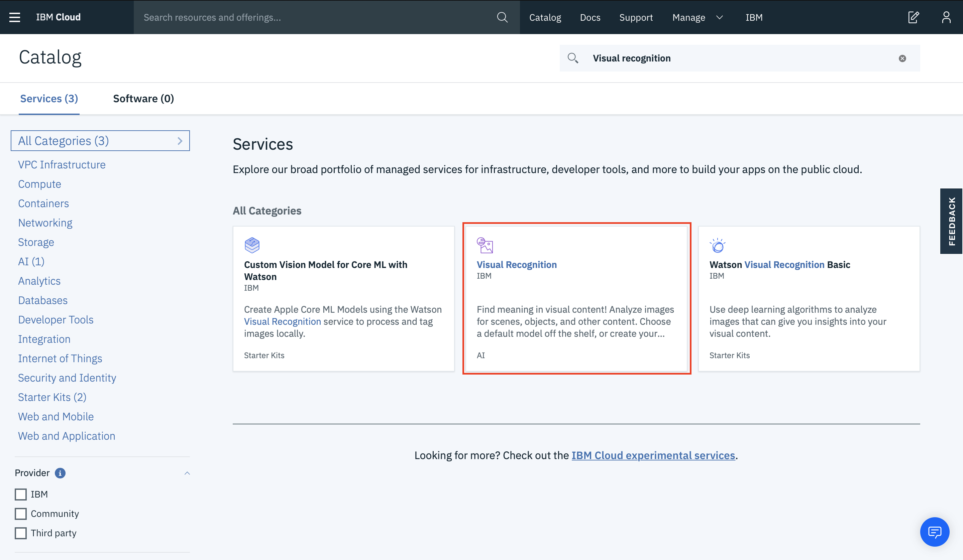
Task: Enable the Community provider filter
Action: tap(21, 514)
